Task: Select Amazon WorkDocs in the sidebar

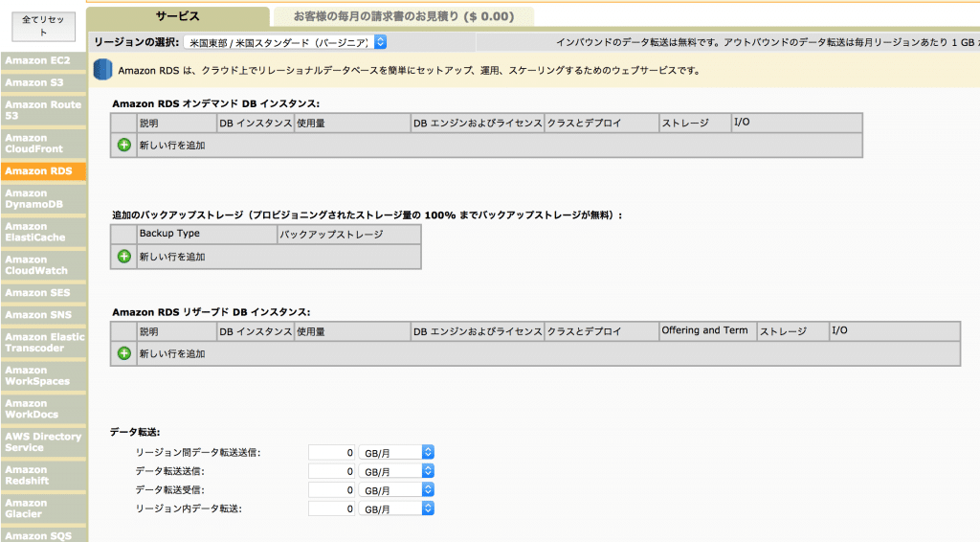Action: pos(43,409)
